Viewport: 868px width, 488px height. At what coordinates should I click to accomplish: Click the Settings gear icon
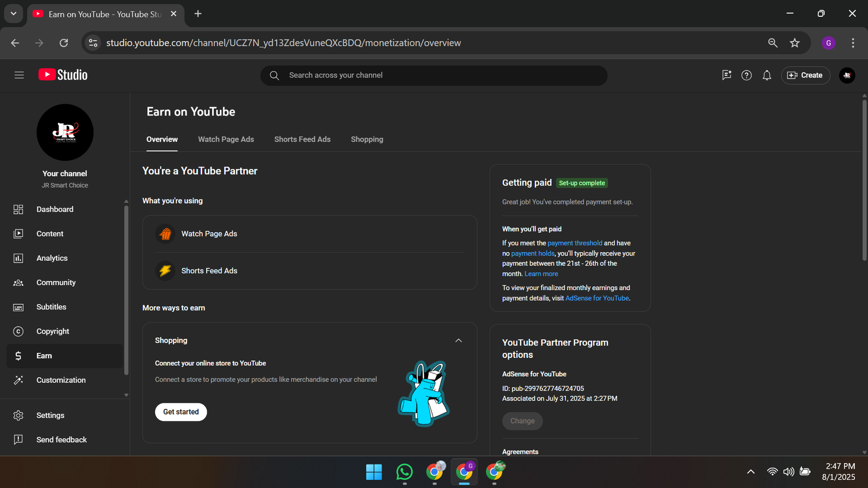point(18,415)
